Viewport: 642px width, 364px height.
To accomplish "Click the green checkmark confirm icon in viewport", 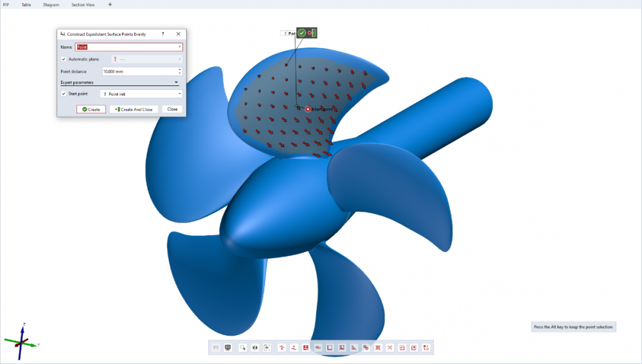I will point(302,33).
